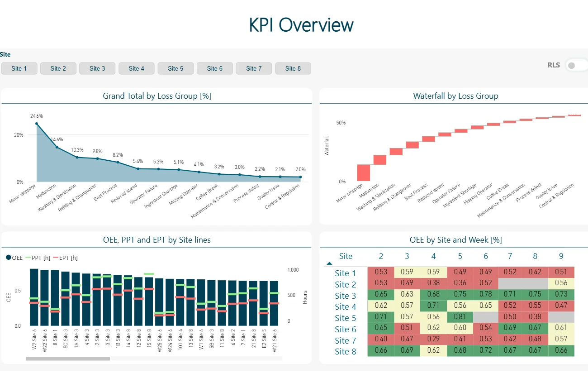Viewport: 588px width, 378px height.
Task: Click Site 5 week 5 cell 0.81
Action: [460, 317]
